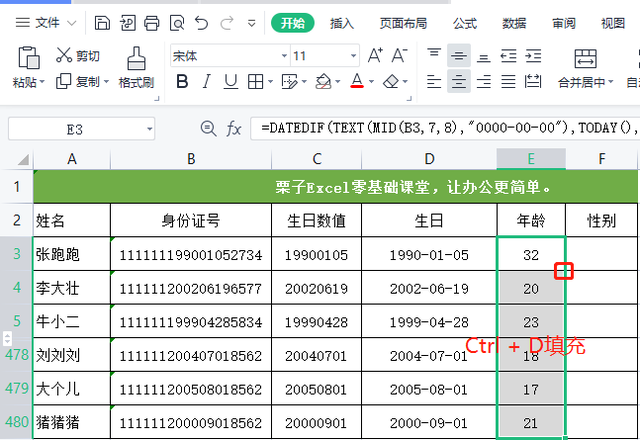Image resolution: width=640 pixels, height=440 pixels.
Task: Toggle vertical middle alignment
Action: coord(459,56)
